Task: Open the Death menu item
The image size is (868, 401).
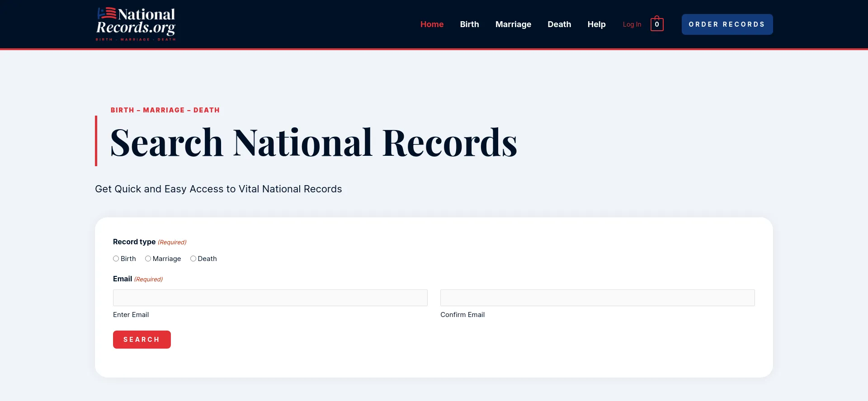Action: click(x=559, y=24)
